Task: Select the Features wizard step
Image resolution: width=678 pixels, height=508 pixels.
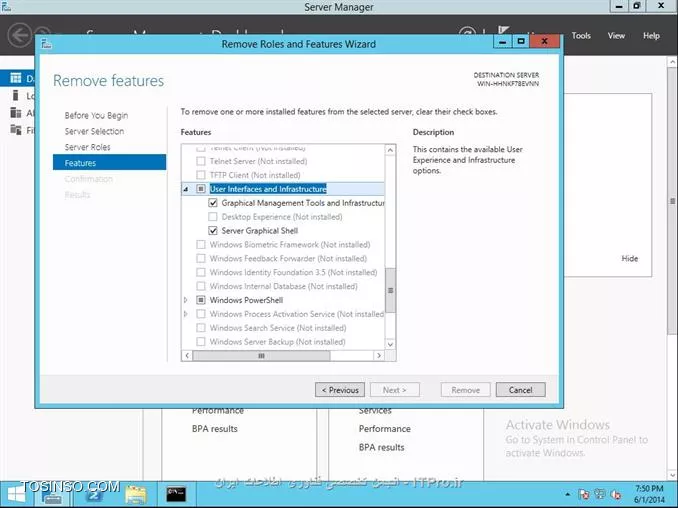Action: (x=109, y=162)
